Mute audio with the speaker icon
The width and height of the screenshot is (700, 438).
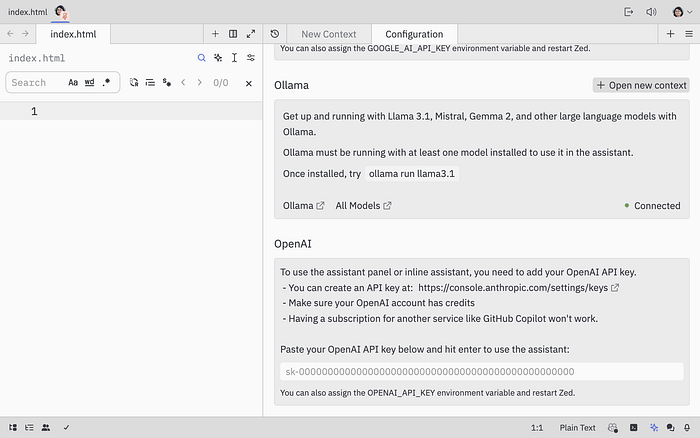[x=651, y=12]
